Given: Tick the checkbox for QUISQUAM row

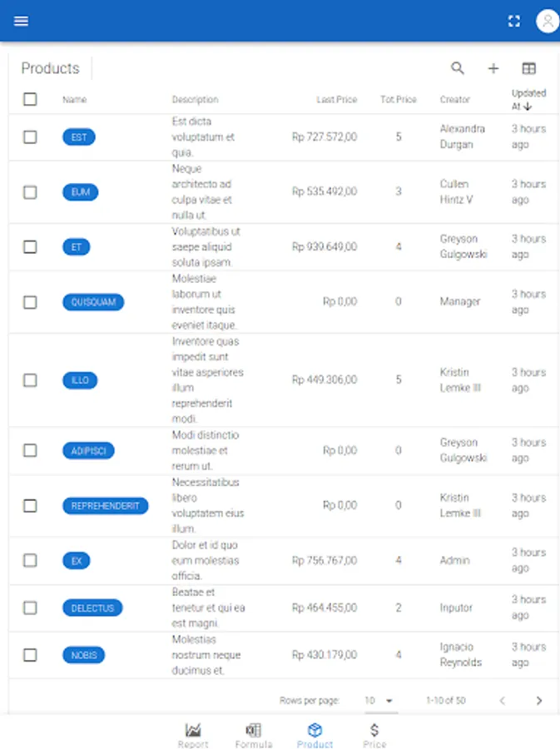Looking at the screenshot, I should tap(30, 302).
